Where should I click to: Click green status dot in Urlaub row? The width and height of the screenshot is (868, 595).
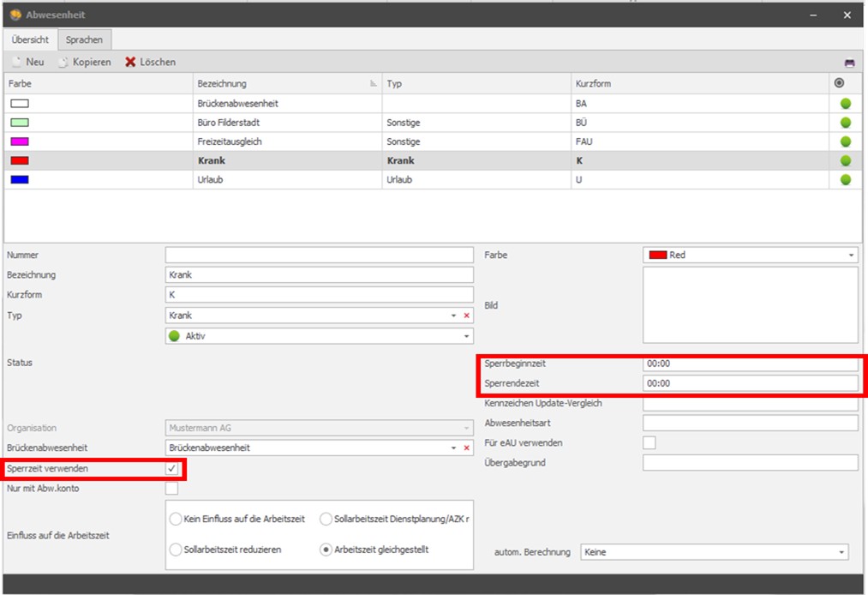point(846,179)
